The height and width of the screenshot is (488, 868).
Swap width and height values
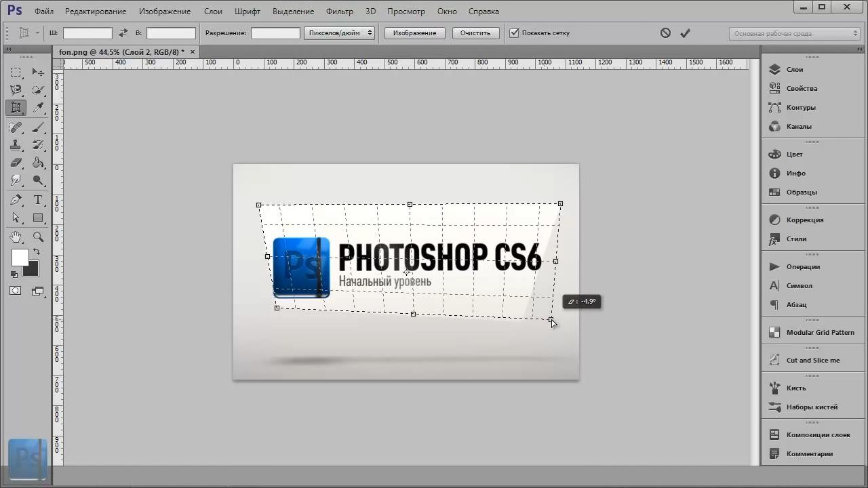(x=123, y=33)
